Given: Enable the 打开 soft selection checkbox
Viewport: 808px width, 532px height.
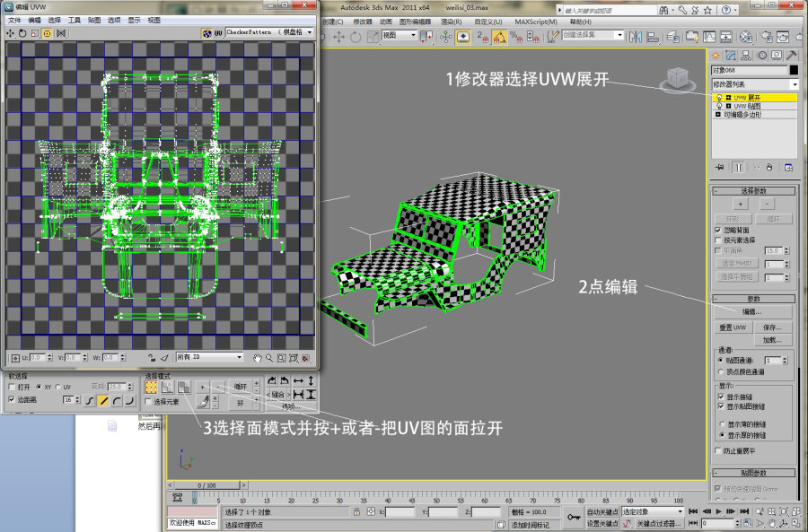Looking at the screenshot, I should tap(11, 387).
